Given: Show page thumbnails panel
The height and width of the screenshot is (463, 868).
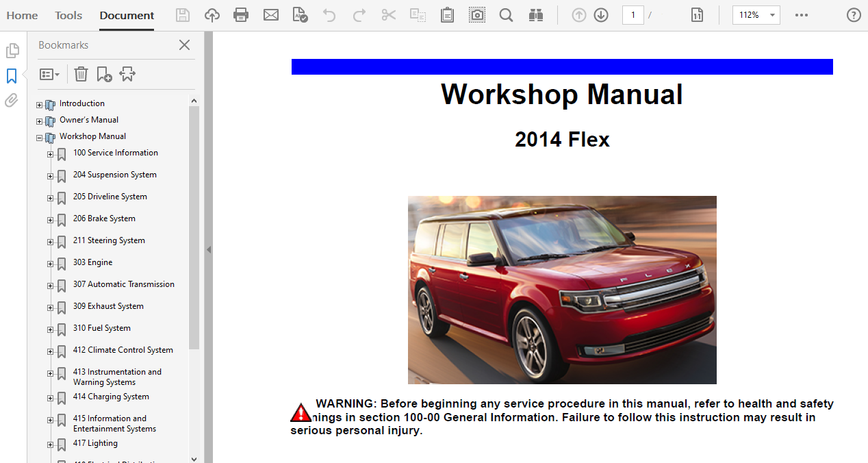Looking at the screenshot, I should [12, 51].
